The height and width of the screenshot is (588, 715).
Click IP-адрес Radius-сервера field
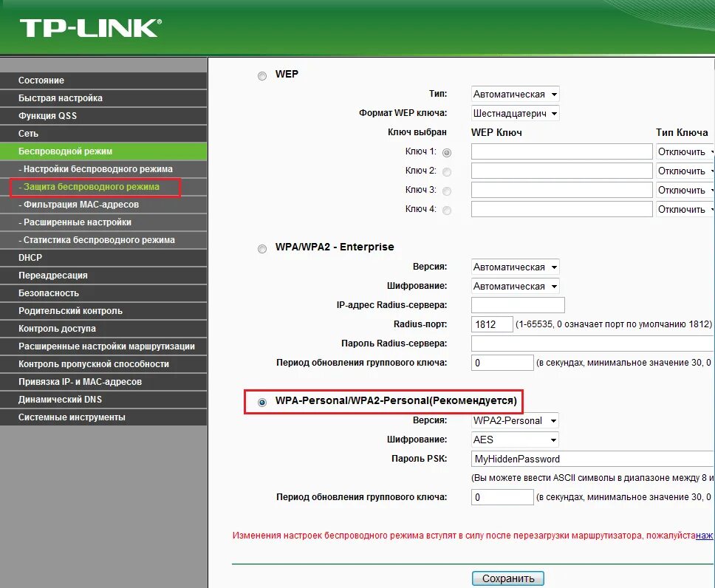click(x=518, y=305)
